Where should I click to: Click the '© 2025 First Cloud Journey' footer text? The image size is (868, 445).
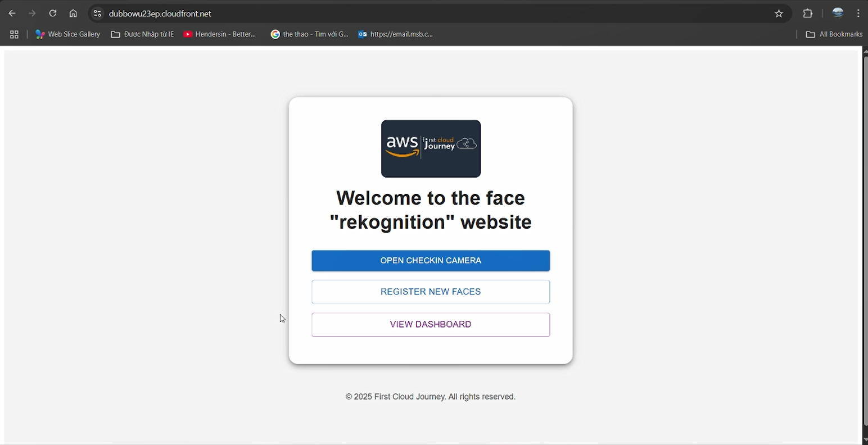pos(431,397)
